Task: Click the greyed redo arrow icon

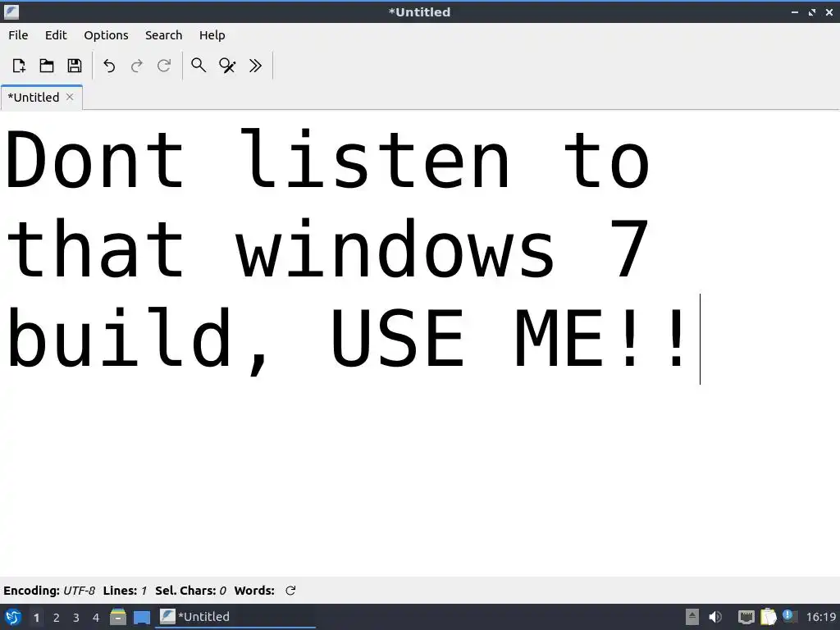Action: pyautogui.click(x=137, y=66)
